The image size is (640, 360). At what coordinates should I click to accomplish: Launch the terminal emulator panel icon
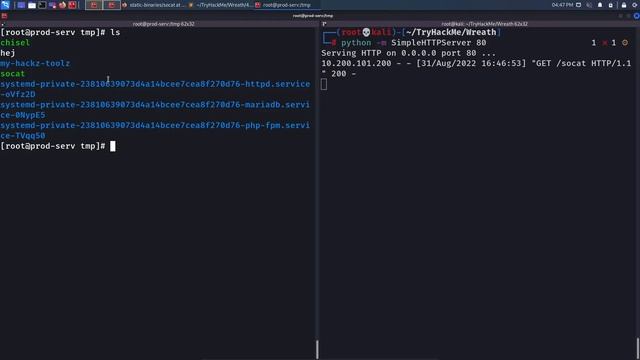click(x=42, y=5)
